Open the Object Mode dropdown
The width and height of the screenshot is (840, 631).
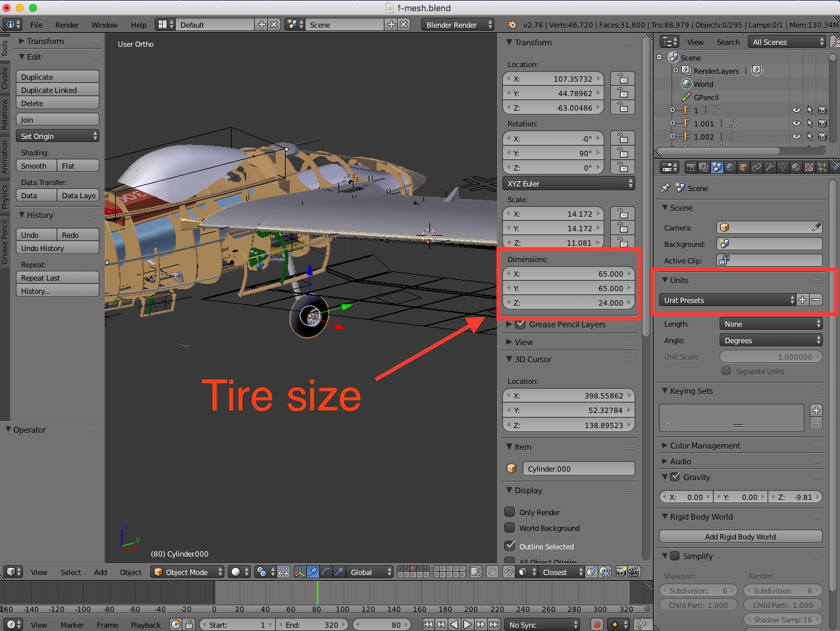pos(188,572)
